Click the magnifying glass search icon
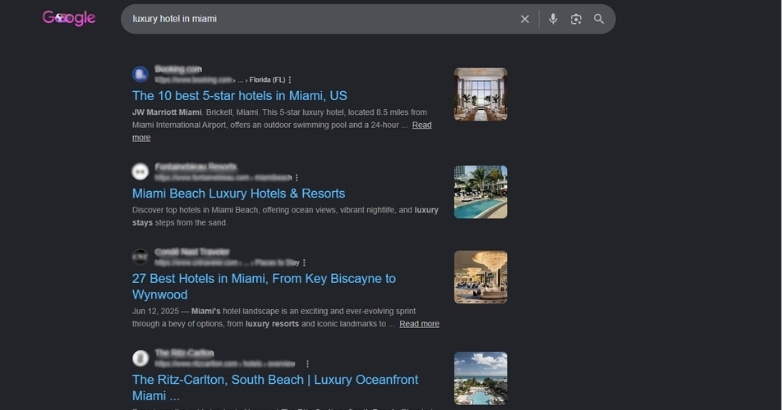 point(599,19)
